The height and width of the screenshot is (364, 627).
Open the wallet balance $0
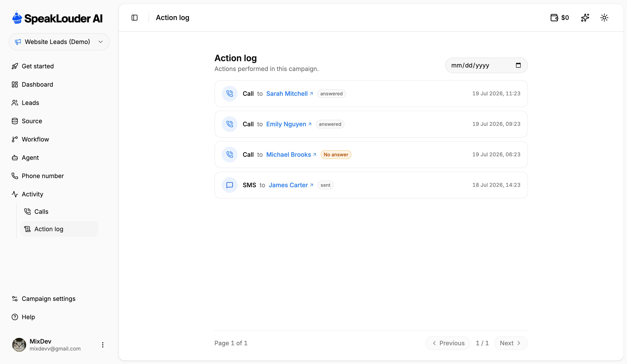[x=560, y=18]
